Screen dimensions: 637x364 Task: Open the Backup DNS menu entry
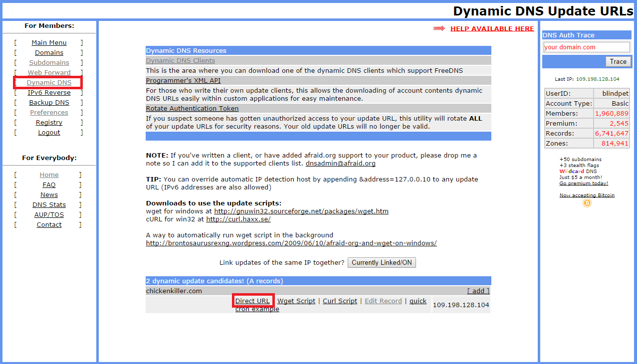(49, 103)
